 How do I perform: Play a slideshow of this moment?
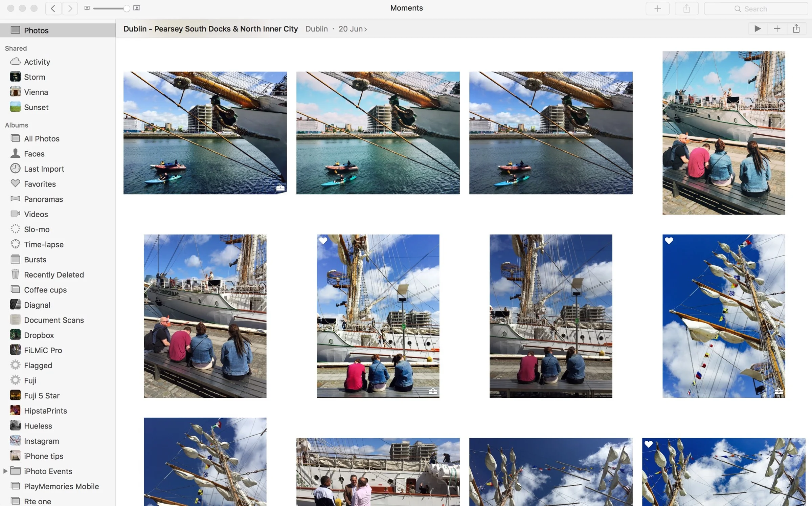click(758, 29)
